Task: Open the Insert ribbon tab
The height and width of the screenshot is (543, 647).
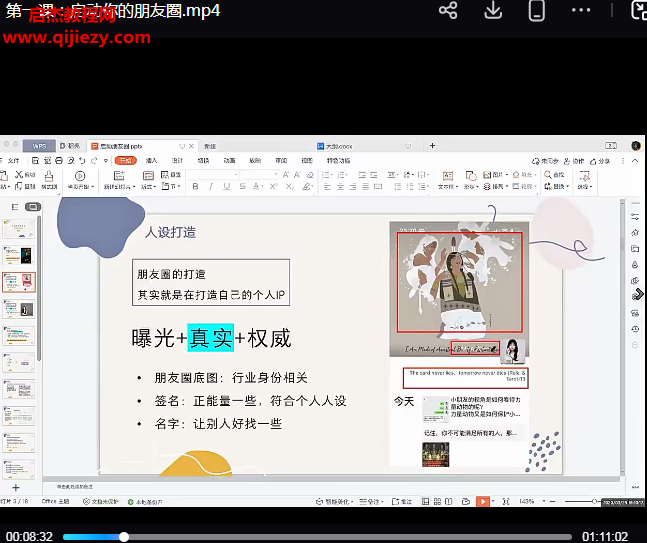Action: (151, 161)
